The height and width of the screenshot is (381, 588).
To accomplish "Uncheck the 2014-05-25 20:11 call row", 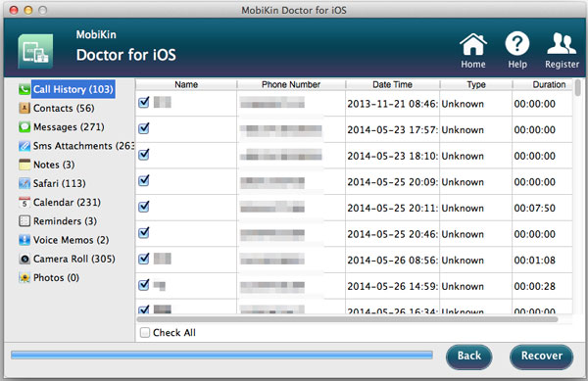I will click(144, 207).
